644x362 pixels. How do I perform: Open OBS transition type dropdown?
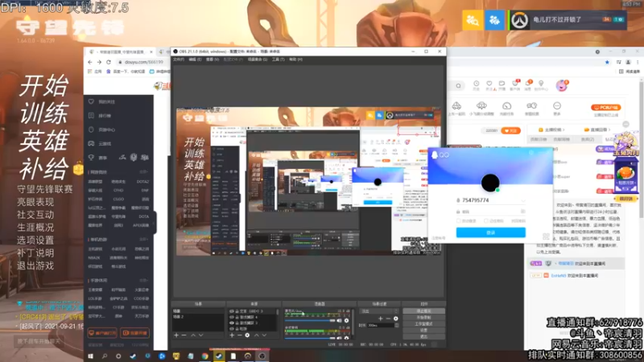[378, 311]
